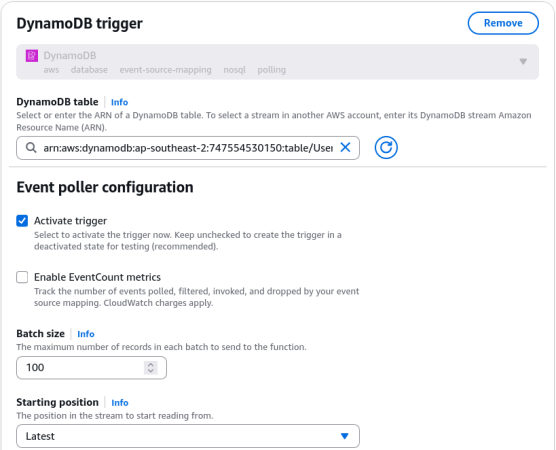The width and height of the screenshot is (556, 450).
Task: Click the Latest dropdown arrow
Action: 344,436
